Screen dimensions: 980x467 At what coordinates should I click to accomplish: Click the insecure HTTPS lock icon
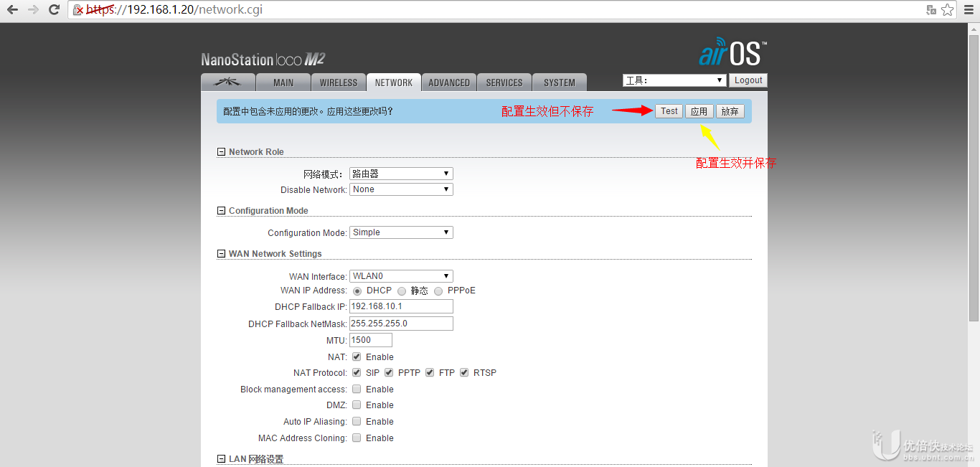point(78,10)
